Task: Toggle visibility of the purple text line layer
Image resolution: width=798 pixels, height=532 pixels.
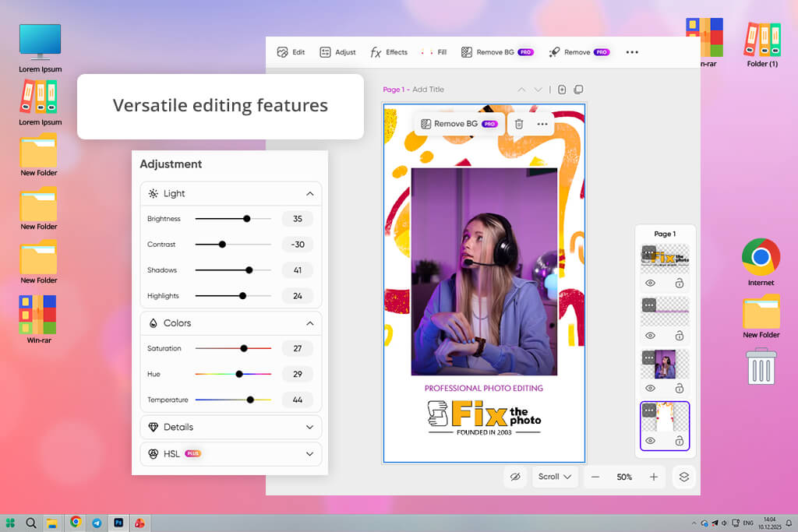Action: click(651, 336)
